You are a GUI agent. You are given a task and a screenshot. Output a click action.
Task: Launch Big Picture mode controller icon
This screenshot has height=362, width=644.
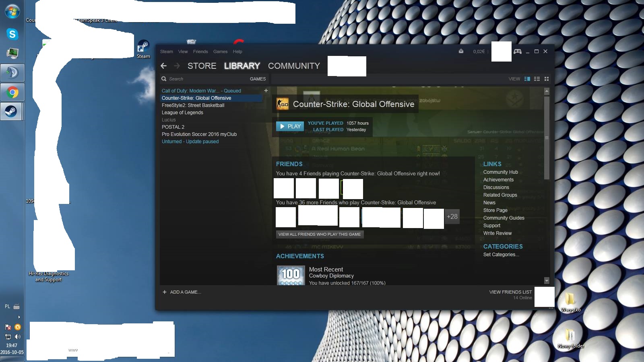pyautogui.click(x=518, y=51)
